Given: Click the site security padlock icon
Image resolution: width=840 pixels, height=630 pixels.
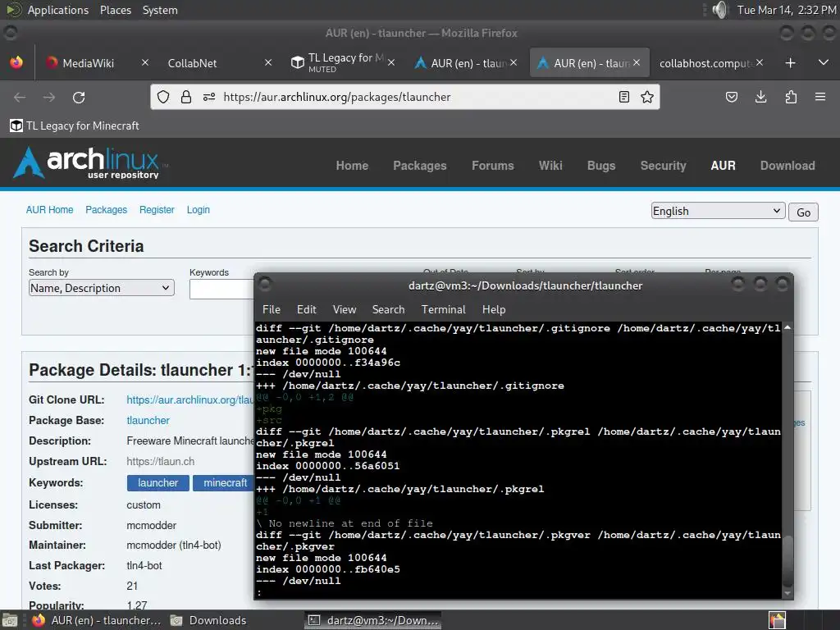Looking at the screenshot, I should point(186,97).
